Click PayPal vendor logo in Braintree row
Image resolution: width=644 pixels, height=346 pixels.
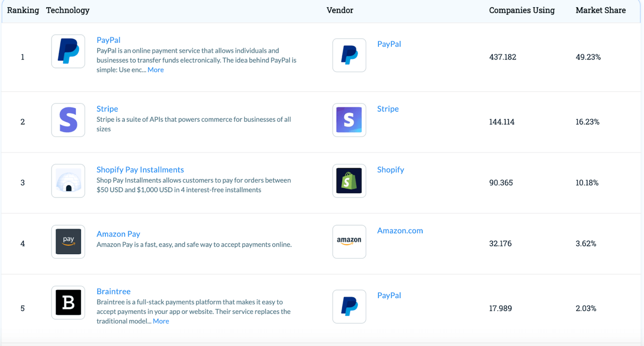[x=349, y=306]
